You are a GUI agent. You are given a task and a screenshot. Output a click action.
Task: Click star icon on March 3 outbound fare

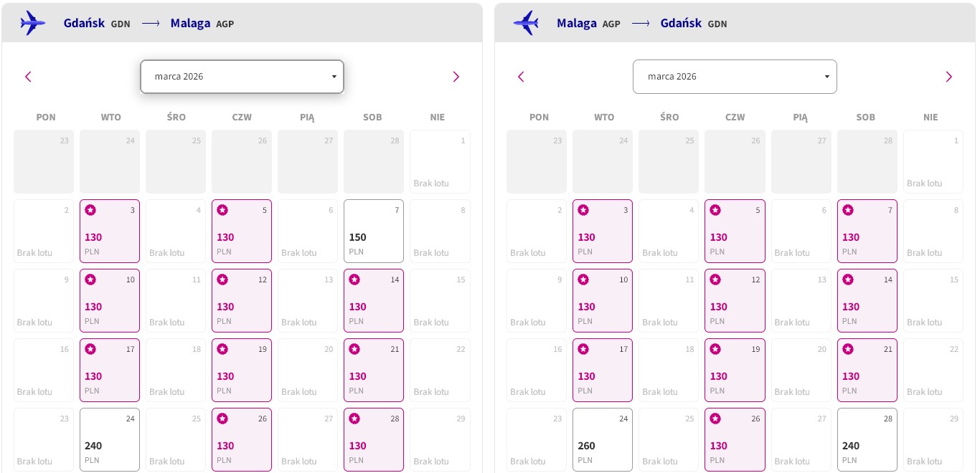click(x=90, y=210)
